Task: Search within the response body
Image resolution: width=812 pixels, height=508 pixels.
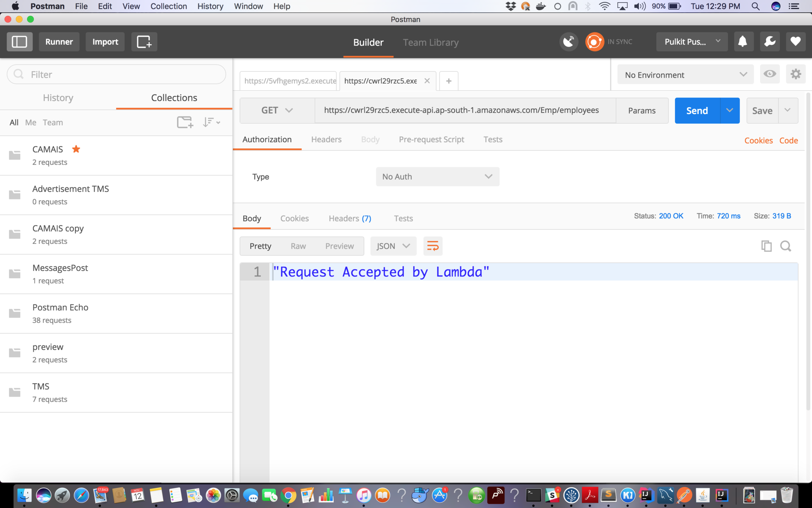Action: coord(786,246)
